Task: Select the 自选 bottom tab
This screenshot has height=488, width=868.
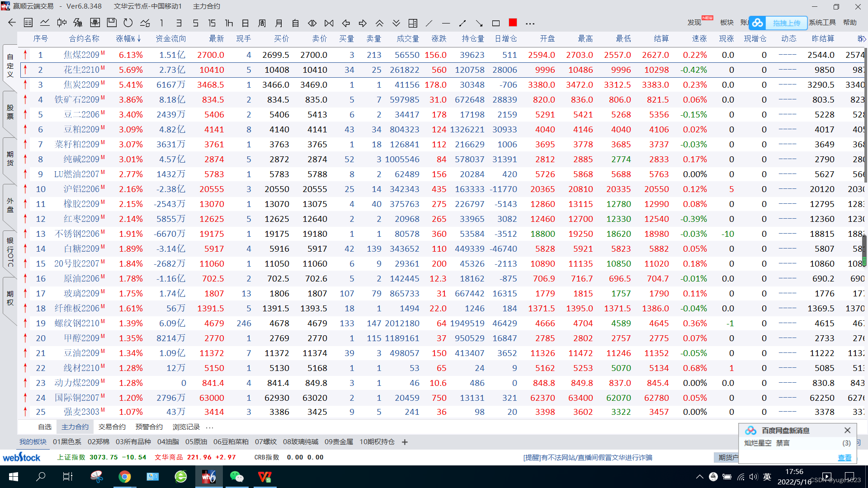Action: pyautogui.click(x=45, y=427)
